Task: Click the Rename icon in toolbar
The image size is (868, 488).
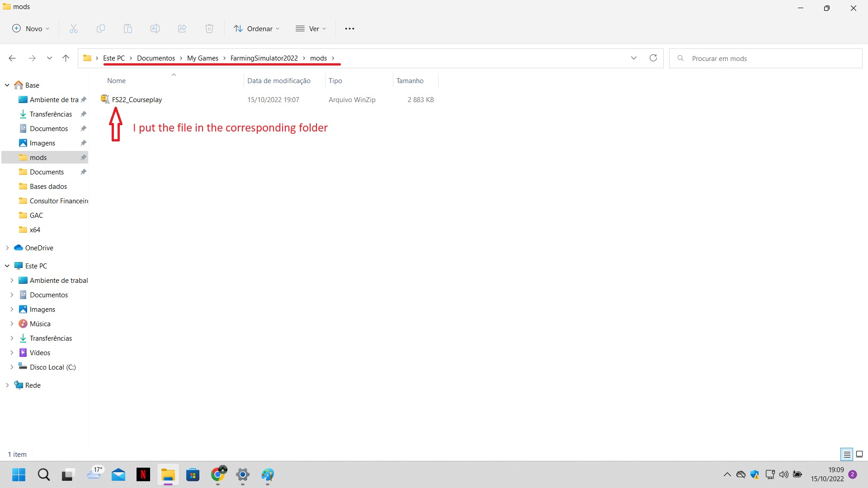Action: 155,28
